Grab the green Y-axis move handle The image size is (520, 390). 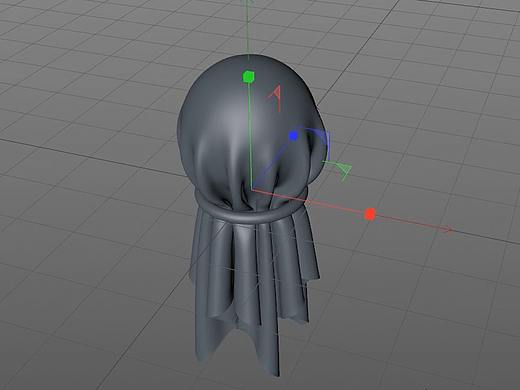click(248, 77)
